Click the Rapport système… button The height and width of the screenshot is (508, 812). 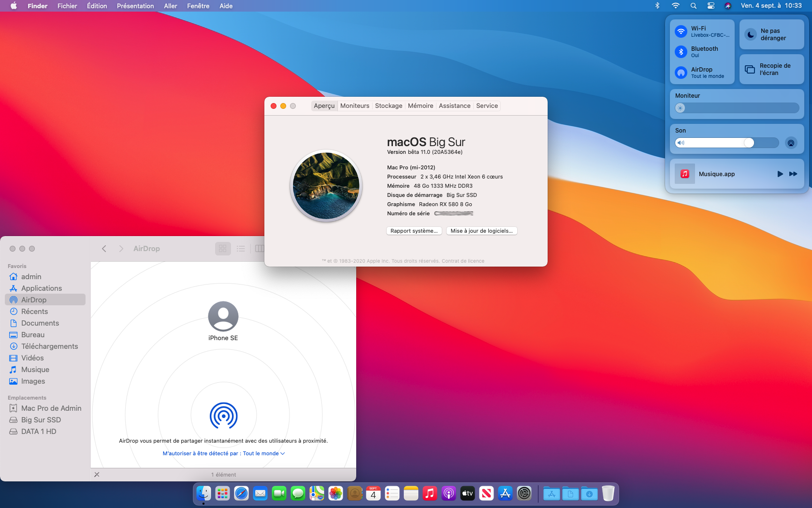414,231
